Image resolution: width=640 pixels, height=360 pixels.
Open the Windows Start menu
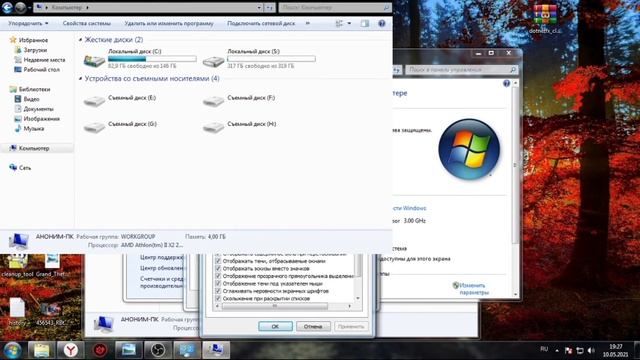pos(12,350)
